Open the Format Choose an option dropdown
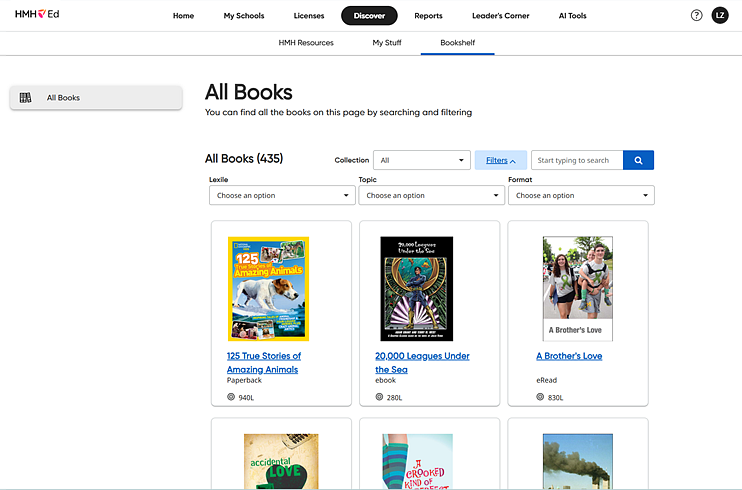The width and height of the screenshot is (742, 490). point(581,195)
